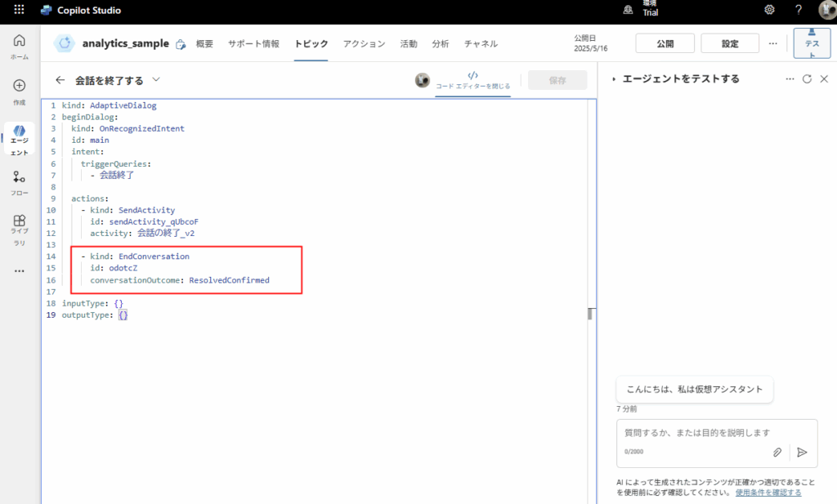Screen dimensions: 837x504
Task: Open the 活動 tab
Action: tap(409, 44)
